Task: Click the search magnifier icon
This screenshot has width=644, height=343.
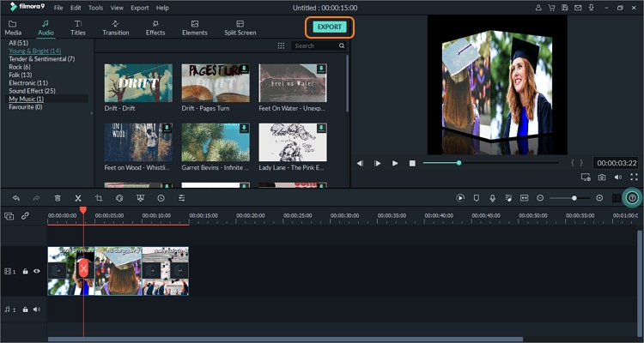Action: coord(342,46)
